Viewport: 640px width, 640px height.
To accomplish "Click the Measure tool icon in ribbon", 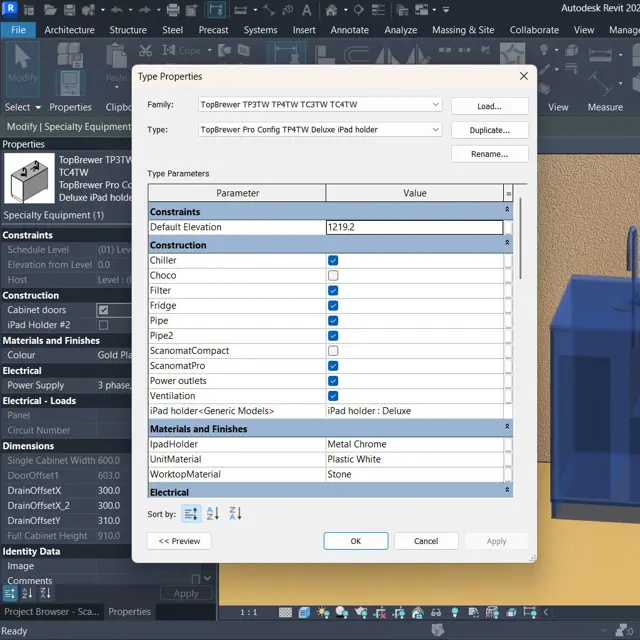I will coord(600,57).
